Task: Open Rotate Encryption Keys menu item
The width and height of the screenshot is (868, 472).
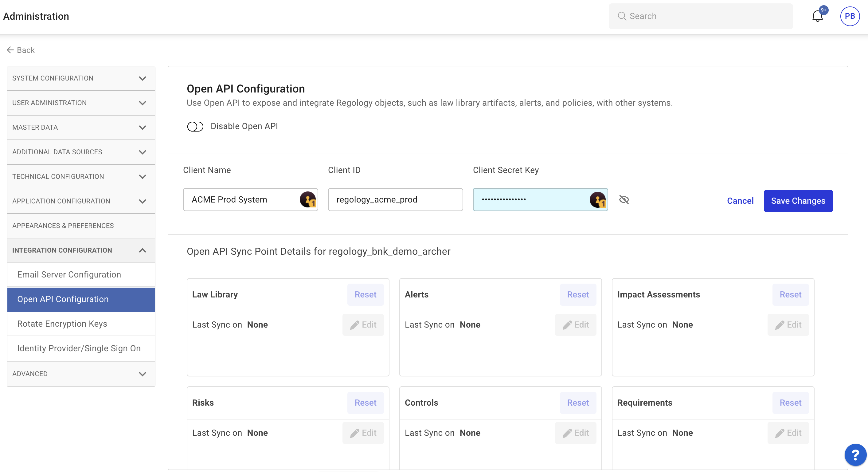Action: pyautogui.click(x=62, y=324)
